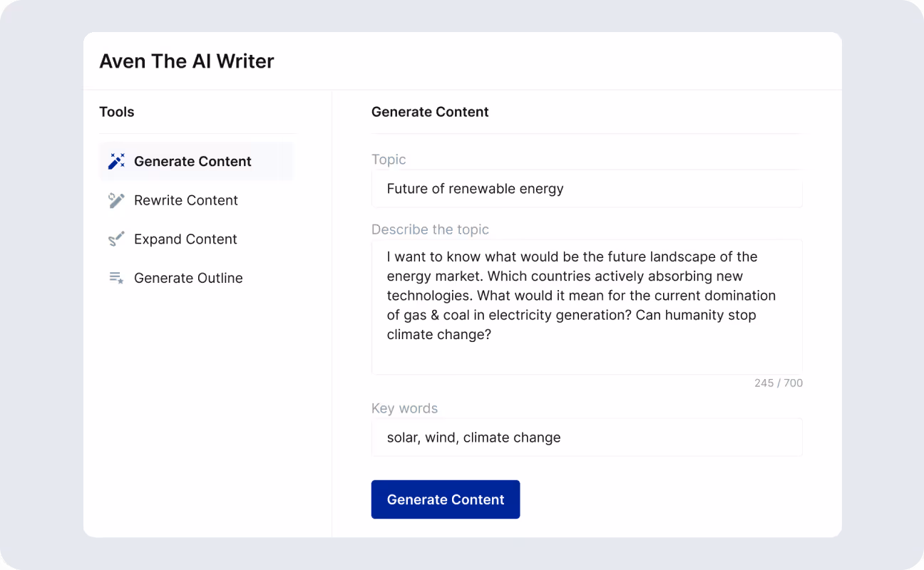Click the Aven The AI Writer title

click(x=187, y=61)
